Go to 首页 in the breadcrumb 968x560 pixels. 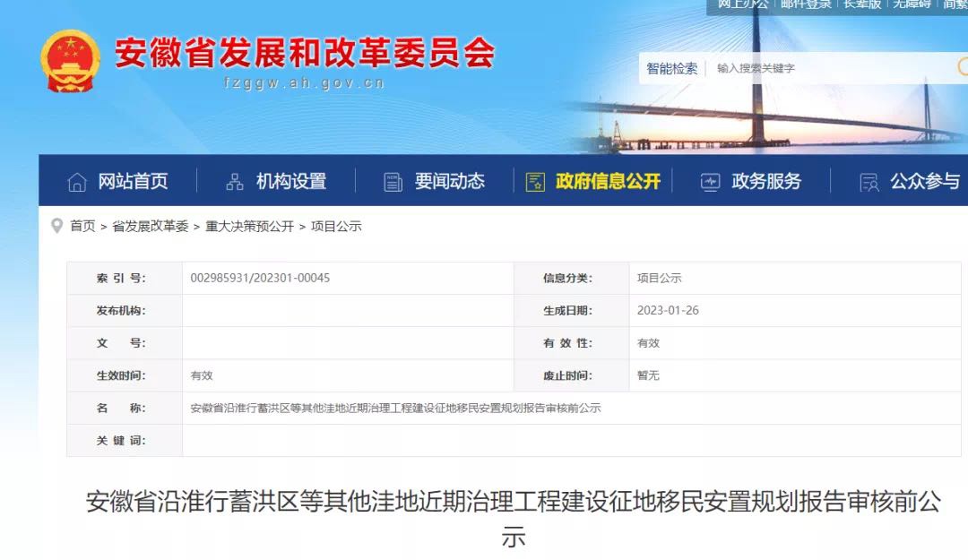click(82, 227)
